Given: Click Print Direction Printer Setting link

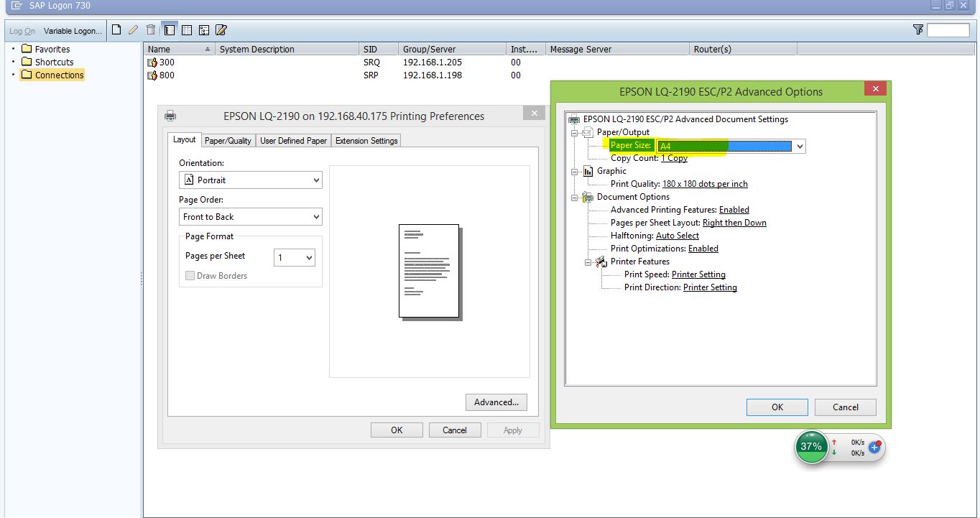Looking at the screenshot, I should pyautogui.click(x=710, y=287).
